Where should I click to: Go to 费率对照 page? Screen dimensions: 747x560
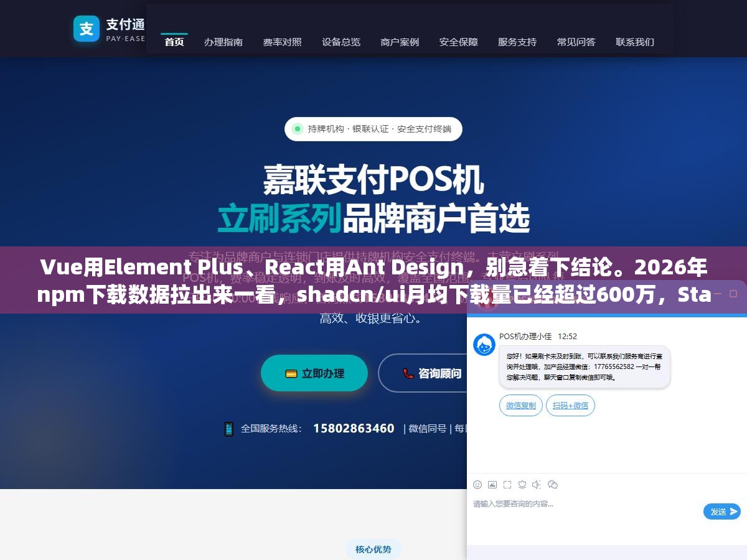coord(282,42)
